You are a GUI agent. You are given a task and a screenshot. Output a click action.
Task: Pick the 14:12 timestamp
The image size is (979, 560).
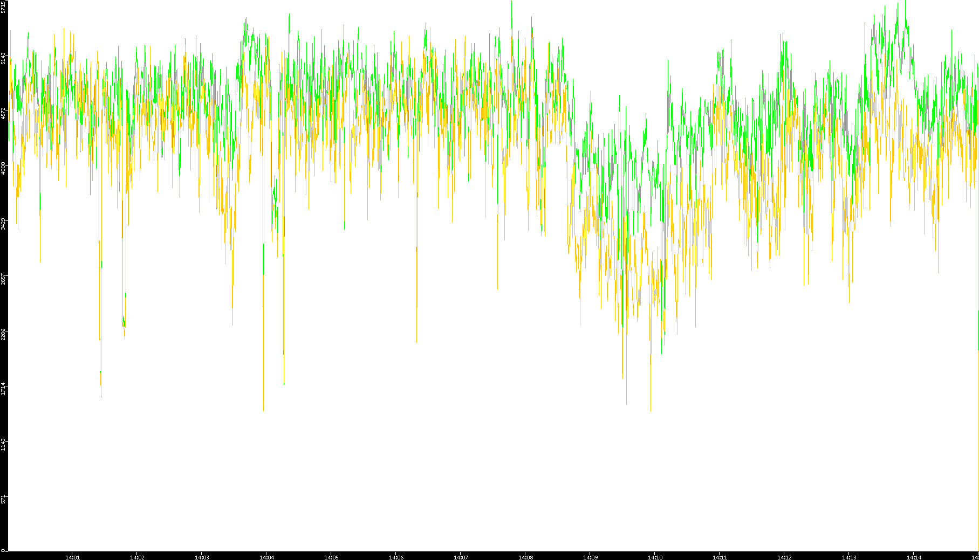[x=784, y=557]
